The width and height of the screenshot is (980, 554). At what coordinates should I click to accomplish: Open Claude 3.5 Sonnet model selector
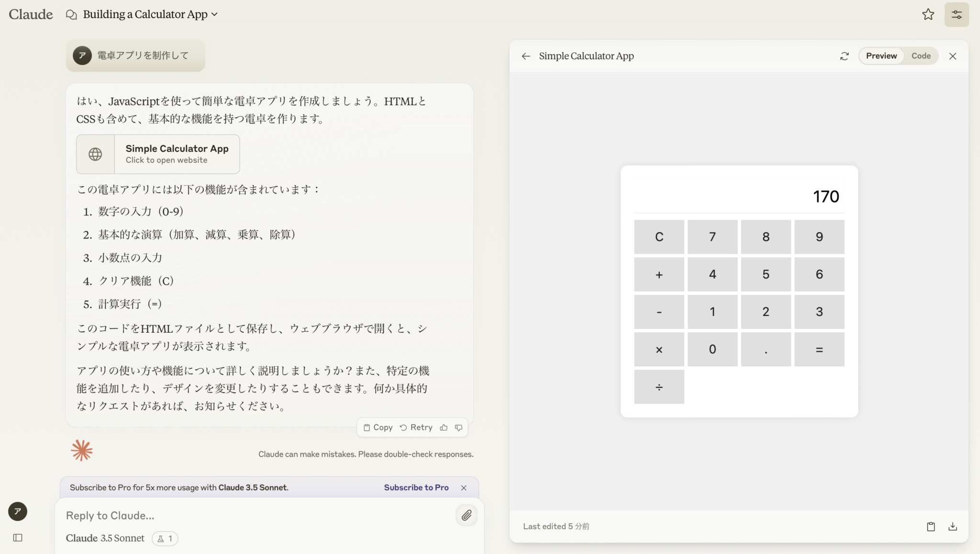105,538
